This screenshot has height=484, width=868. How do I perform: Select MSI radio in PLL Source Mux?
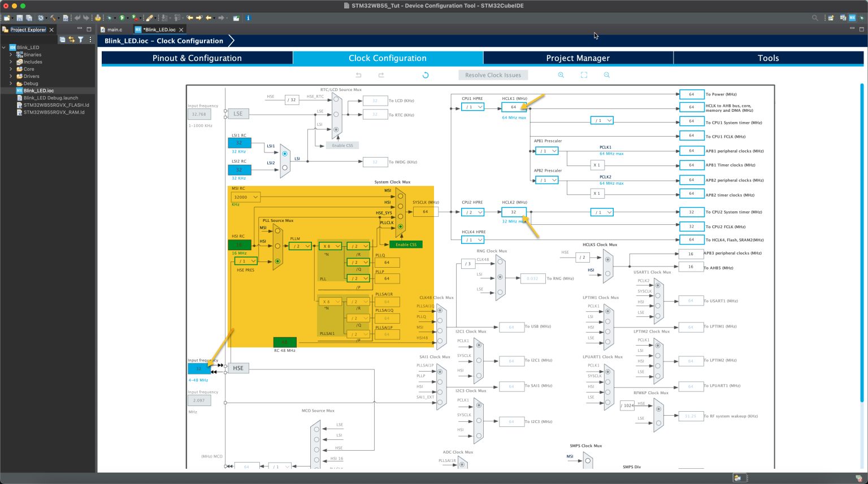tap(277, 230)
